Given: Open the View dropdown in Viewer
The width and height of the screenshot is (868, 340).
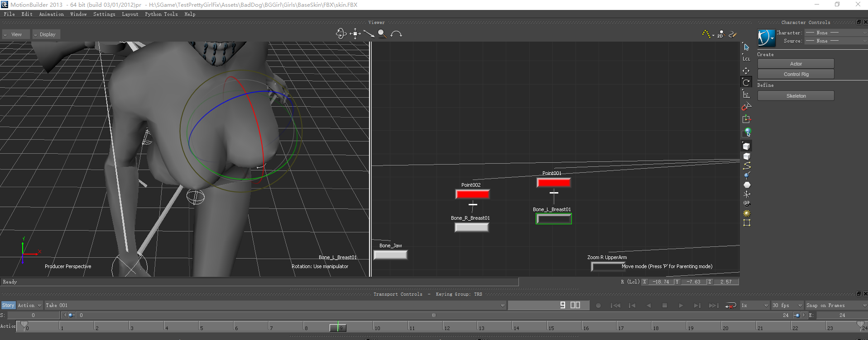Looking at the screenshot, I should tap(16, 34).
